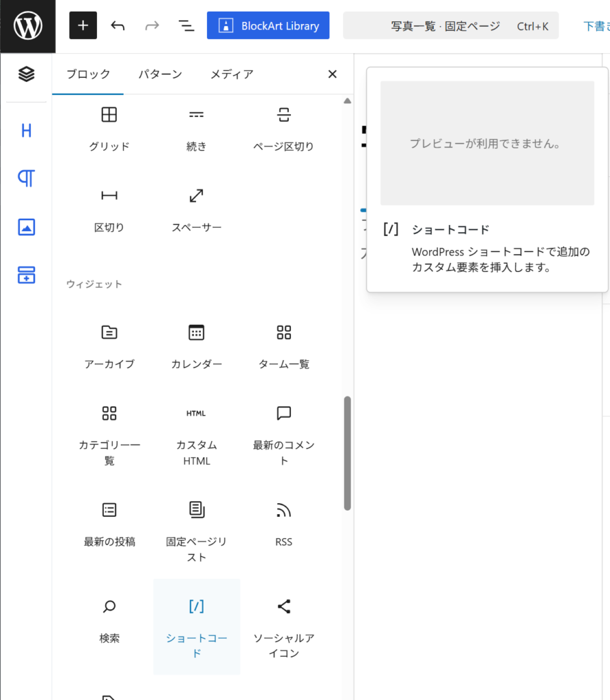Viewport: 610px width, 700px height.
Task: Toggle the block inserter plus button
Action: [x=83, y=25]
